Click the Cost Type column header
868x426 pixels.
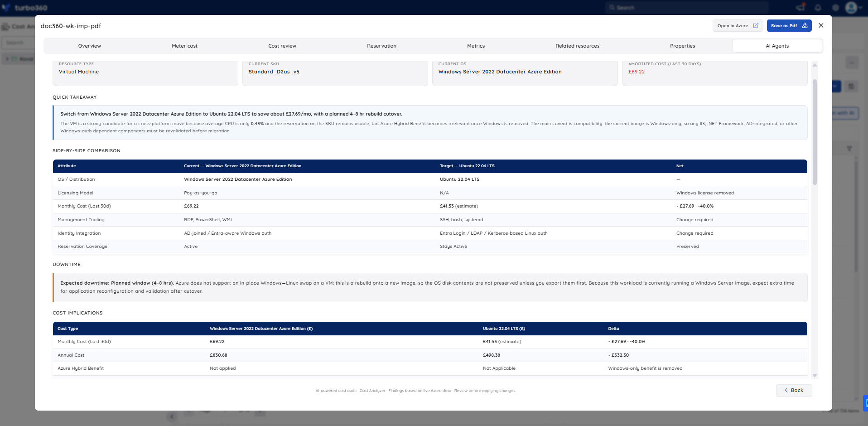pos(68,329)
